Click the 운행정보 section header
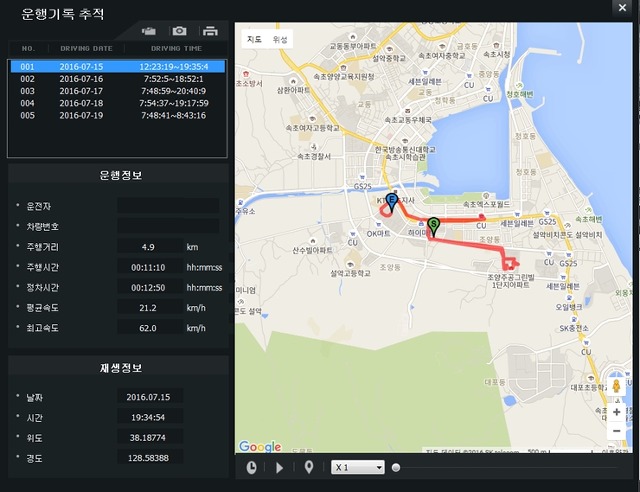The image size is (640, 492). [x=120, y=175]
